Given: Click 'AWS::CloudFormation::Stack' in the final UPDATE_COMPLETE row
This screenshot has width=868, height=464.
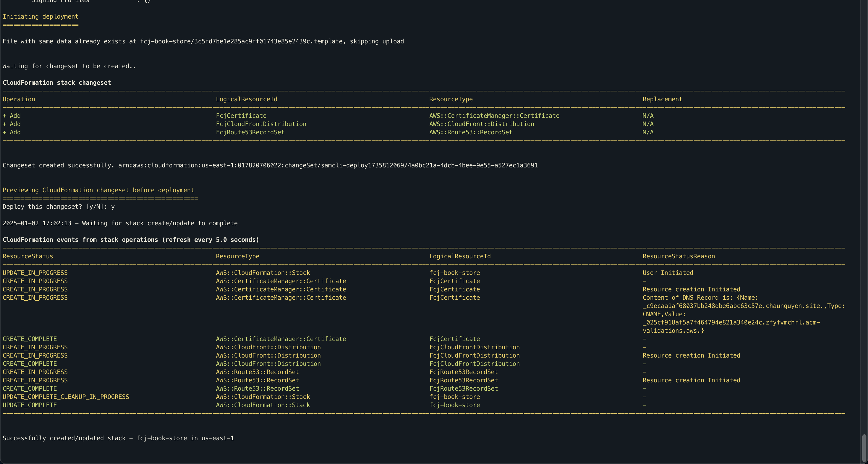Looking at the screenshot, I should pos(263,405).
